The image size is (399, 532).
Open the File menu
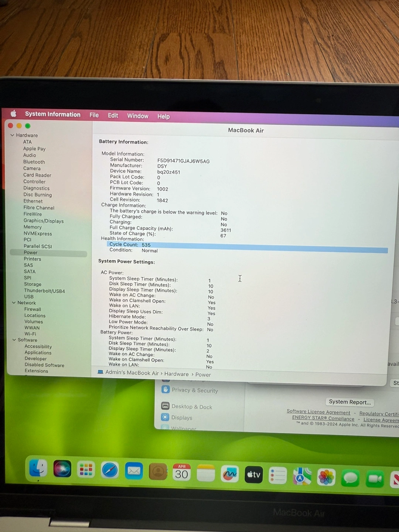pos(94,115)
